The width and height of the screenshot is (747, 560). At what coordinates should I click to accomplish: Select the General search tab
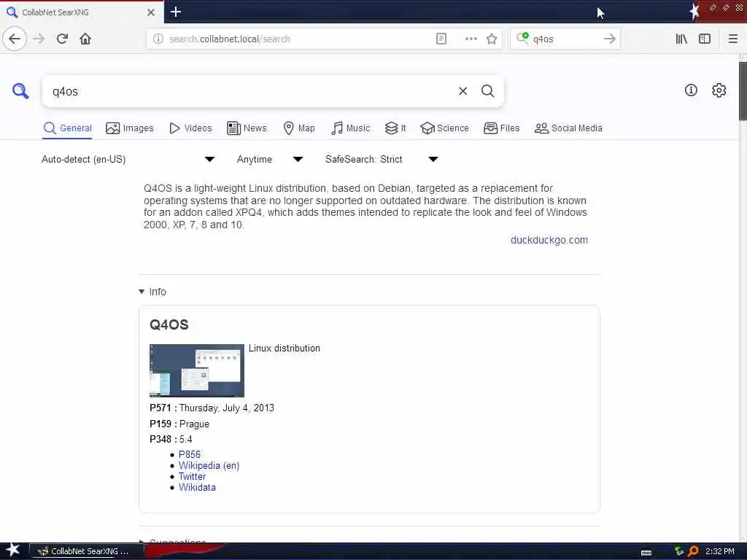point(67,128)
